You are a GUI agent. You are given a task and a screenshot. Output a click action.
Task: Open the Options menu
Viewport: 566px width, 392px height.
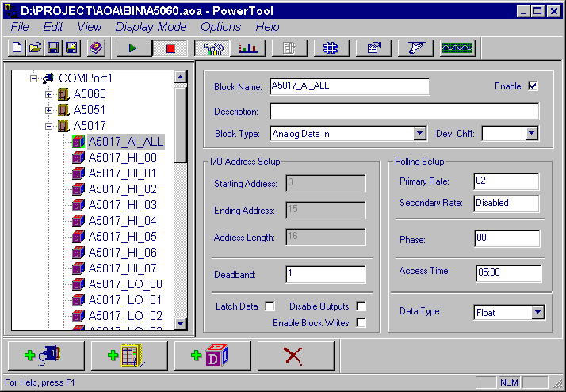pos(220,27)
